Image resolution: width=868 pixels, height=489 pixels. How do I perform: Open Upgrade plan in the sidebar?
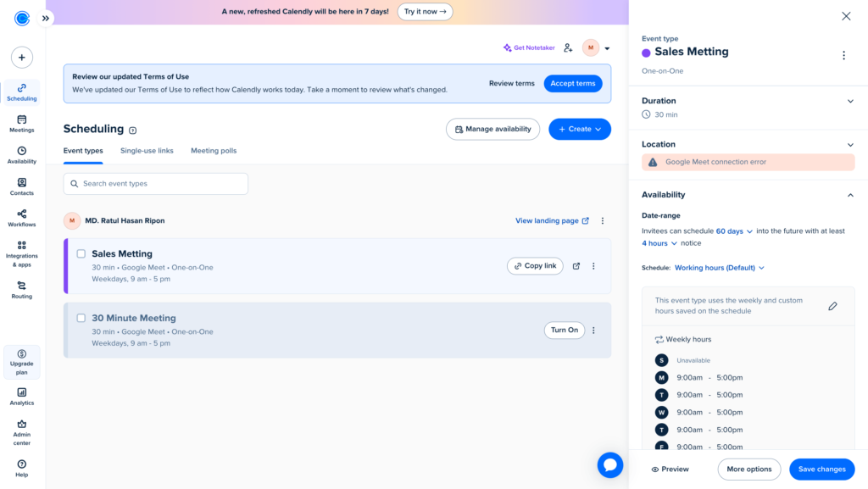[21, 363]
